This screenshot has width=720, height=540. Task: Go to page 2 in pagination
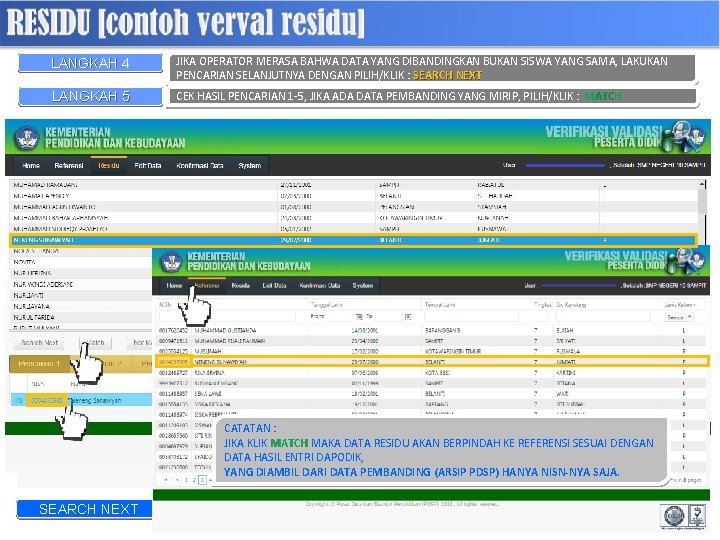194,480
